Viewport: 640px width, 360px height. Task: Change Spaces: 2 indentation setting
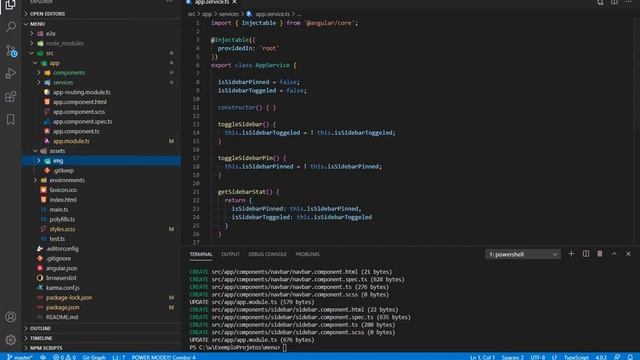pos(513,357)
